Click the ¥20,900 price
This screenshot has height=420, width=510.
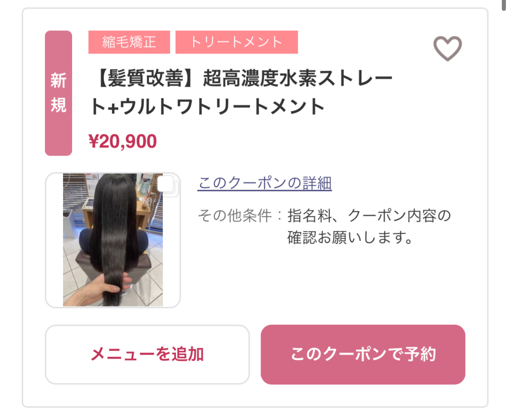122,142
